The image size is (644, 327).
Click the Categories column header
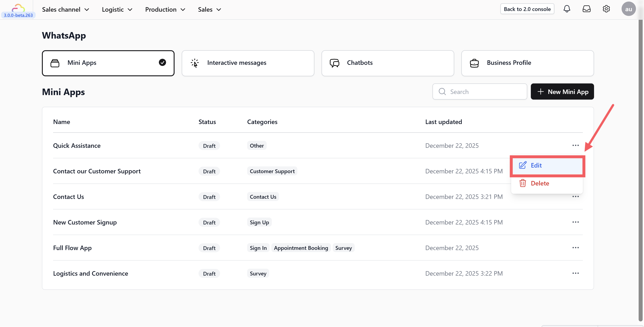262,122
